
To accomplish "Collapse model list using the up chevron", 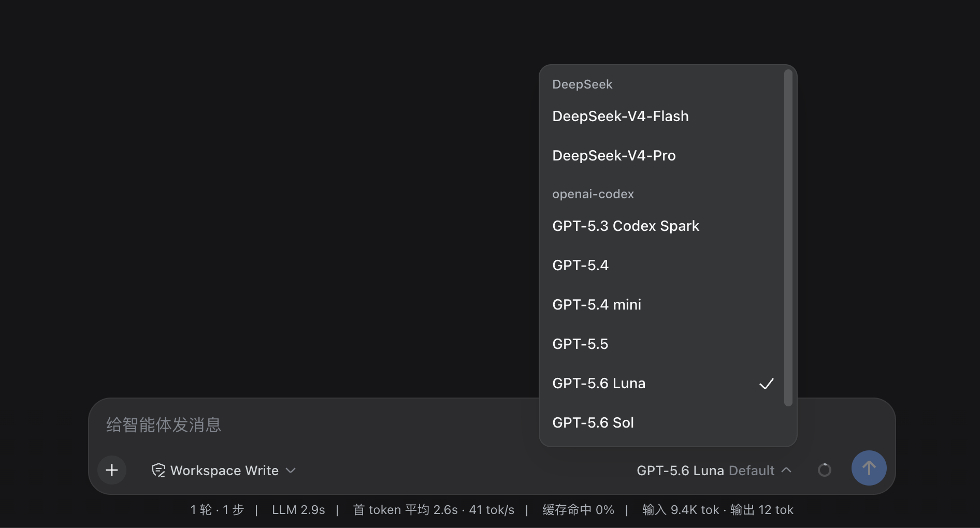I will coord(786,470).
